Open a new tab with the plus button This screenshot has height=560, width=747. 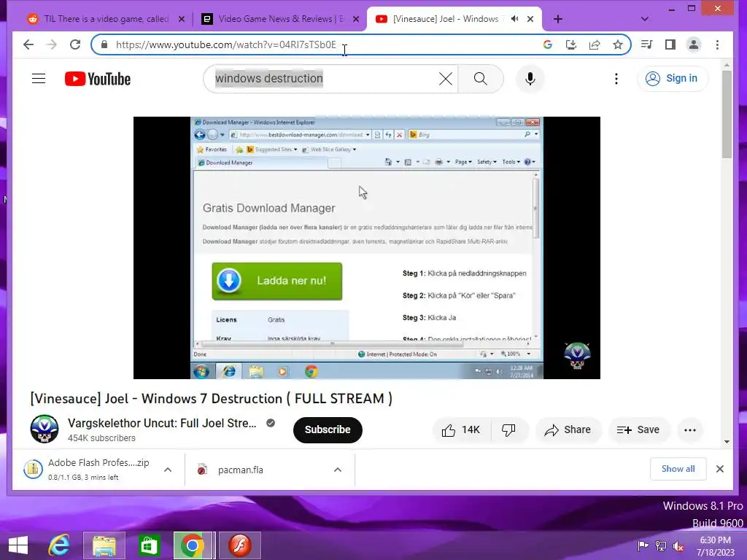coord(558,19)
